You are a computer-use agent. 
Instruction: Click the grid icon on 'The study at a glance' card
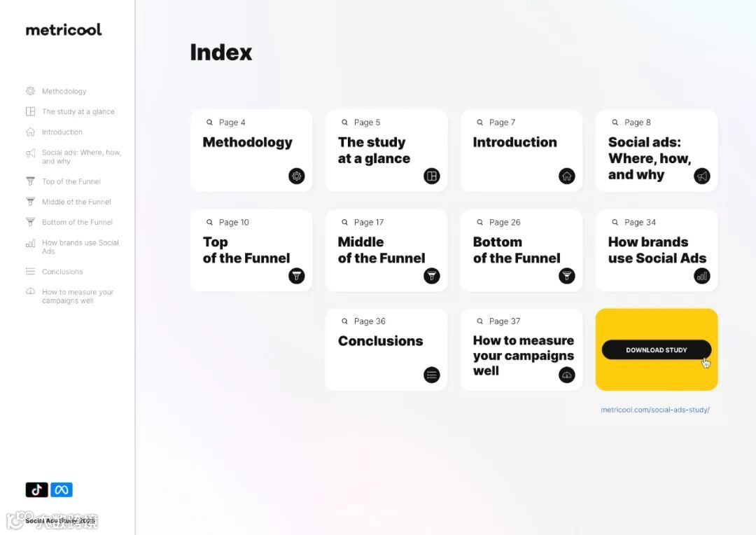[x=432, y=176]
